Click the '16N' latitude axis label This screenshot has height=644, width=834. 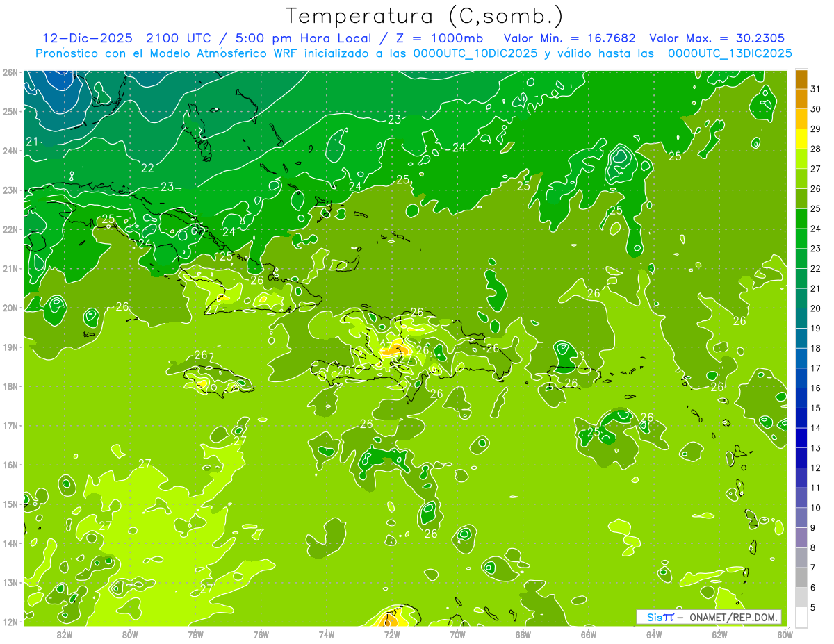pyautogui.click(x=10, y=465)
